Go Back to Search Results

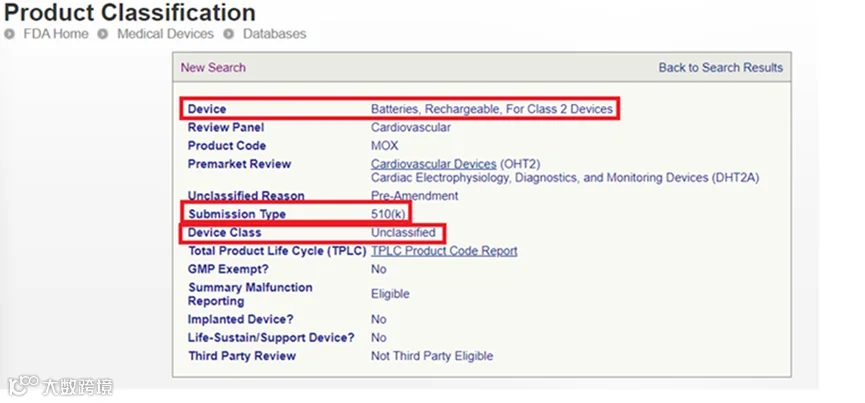[x=720, y=68]
